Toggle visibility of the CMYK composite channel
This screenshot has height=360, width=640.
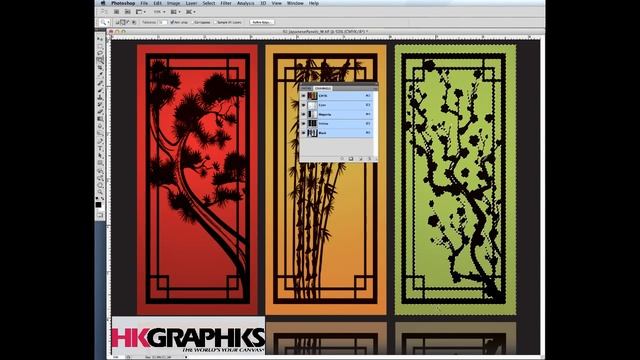[303, 96]
